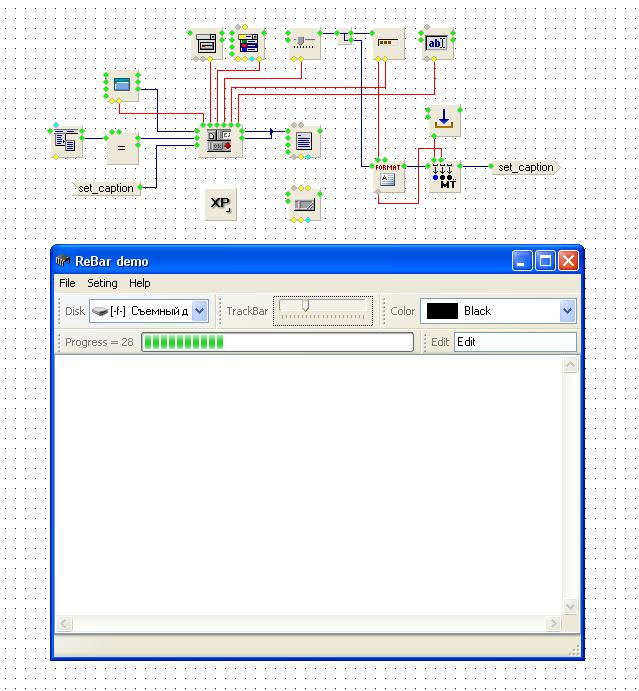Click the black color swatch
639x691 pixels.
(x=442, y=311)
